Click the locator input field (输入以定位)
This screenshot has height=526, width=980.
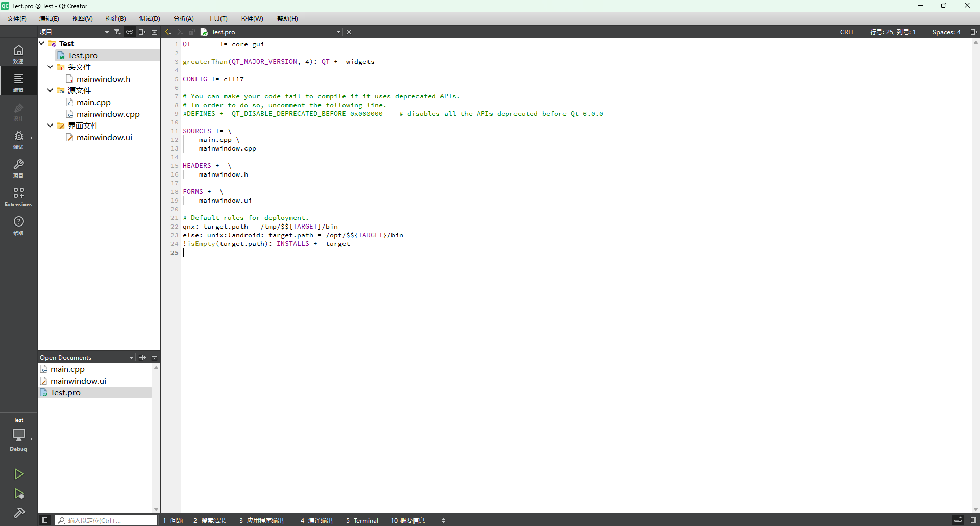pos(105,520)
